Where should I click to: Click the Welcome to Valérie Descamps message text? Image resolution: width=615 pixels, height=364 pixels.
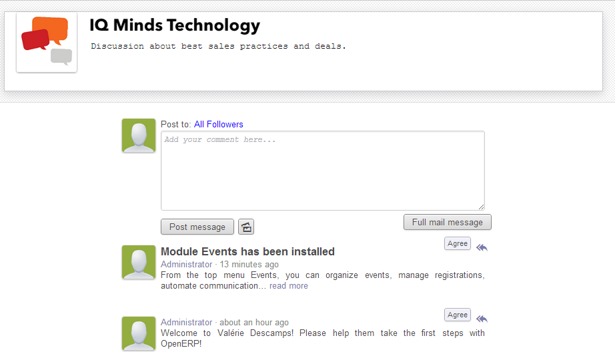(323, 339)
